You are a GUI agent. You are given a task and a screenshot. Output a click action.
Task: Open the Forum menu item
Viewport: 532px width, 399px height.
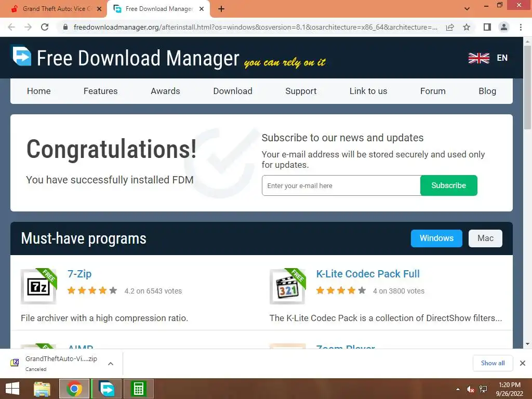433,91
